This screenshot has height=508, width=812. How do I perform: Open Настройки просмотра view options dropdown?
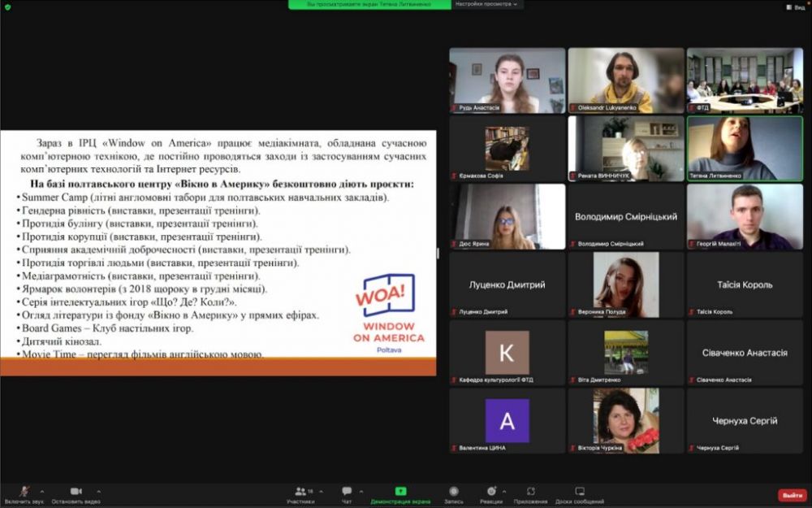click(487, 4)
